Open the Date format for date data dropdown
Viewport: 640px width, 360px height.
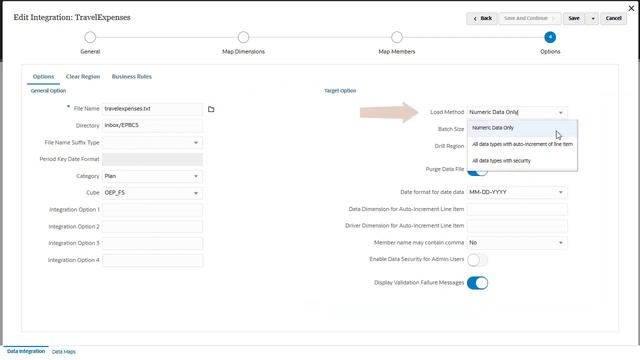click(x=517, y=192)
